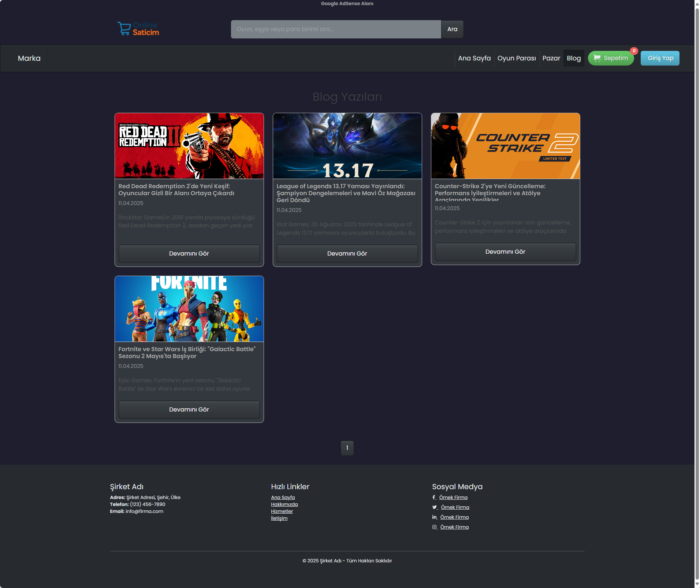This screenshot has height=588, width=700.
Task: Open the Sepetim cart button
Action: click(611, 58)
